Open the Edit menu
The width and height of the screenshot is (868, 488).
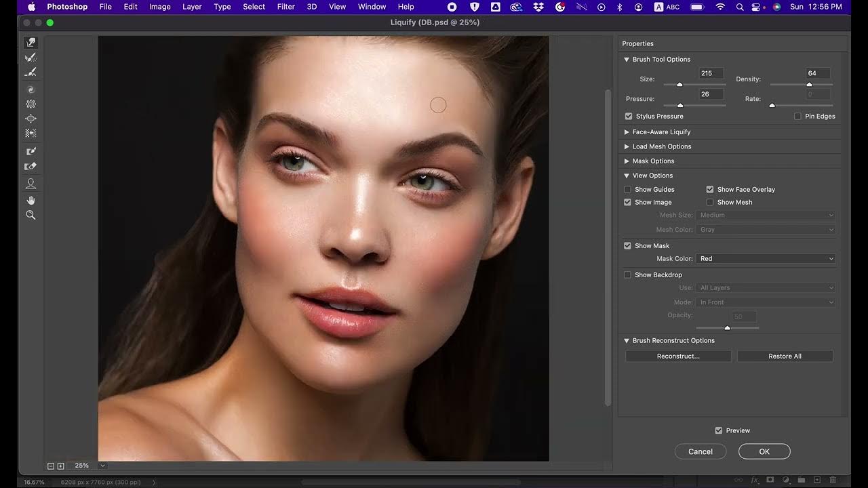click(131, 7)
